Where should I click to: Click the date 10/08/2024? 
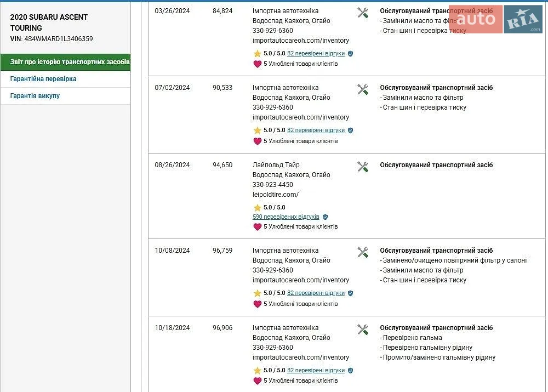point(172,251)
